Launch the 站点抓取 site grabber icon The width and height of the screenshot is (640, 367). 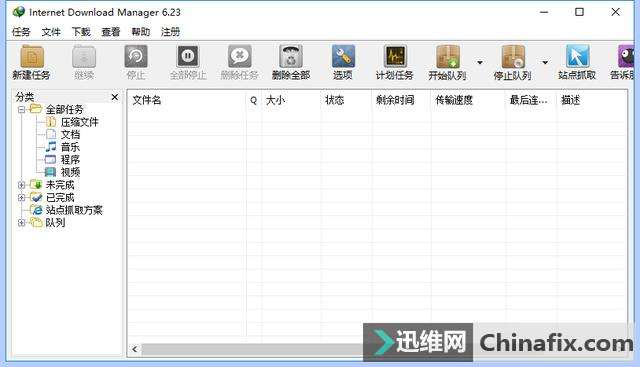[x=577, y=56]
